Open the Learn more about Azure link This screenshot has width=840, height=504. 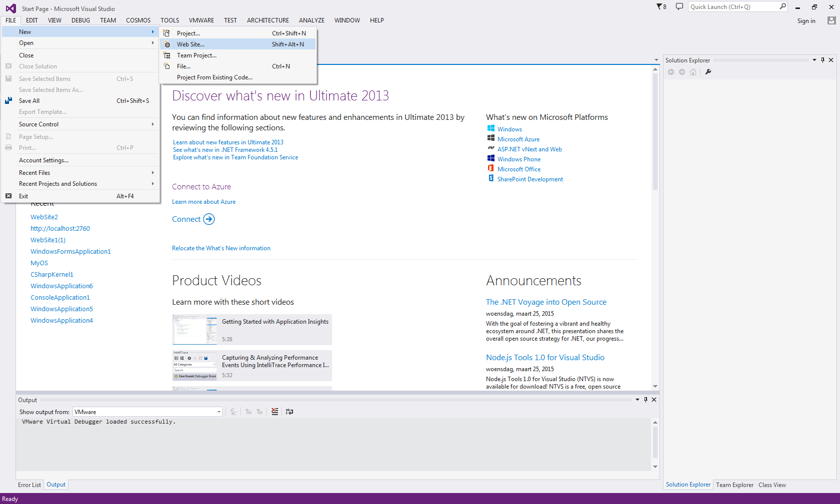pos(203,201)
